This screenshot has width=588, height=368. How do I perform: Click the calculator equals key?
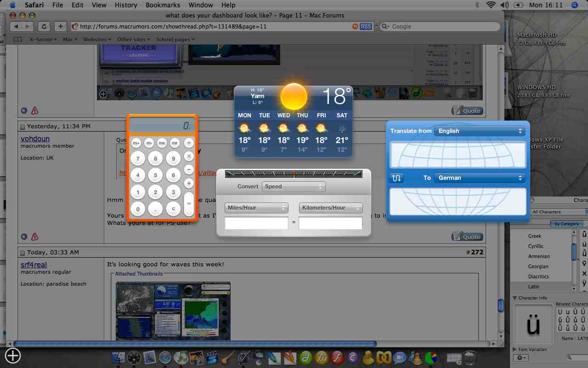(189, 204)
